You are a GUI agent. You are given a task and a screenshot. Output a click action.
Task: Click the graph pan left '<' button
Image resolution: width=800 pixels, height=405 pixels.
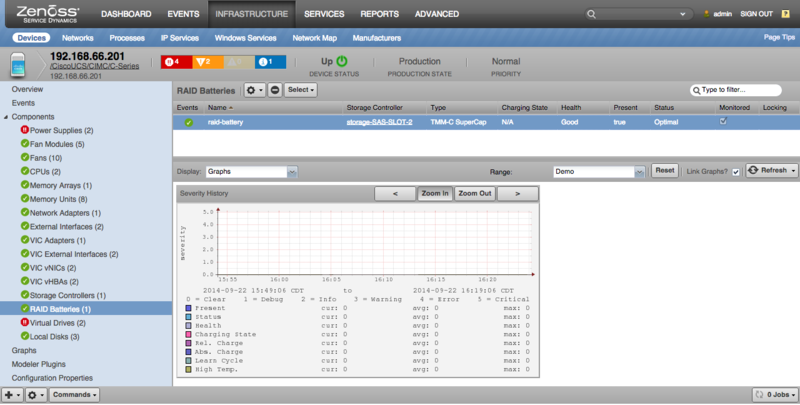[395, 194]
